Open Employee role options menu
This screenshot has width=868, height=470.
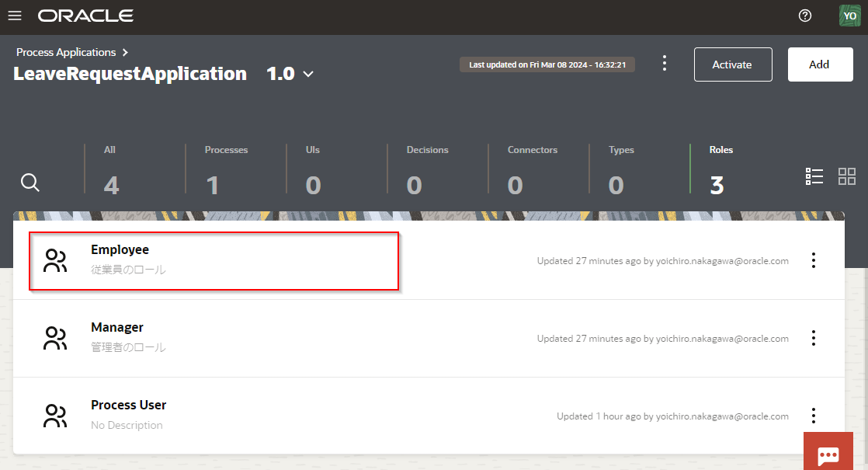click(814, 260)
